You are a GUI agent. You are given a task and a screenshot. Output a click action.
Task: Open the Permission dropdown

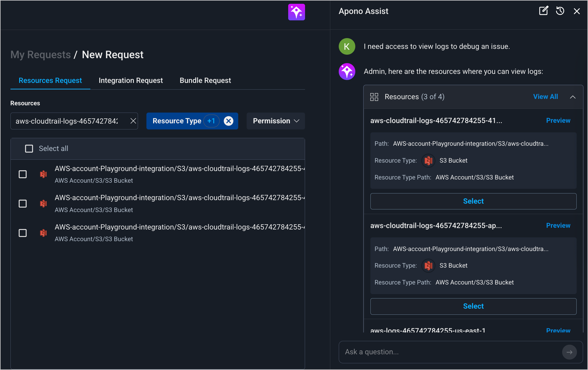point(275,121)
